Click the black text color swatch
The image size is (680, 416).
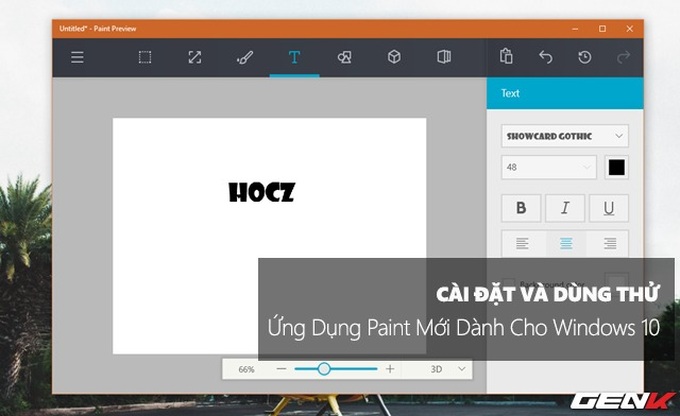pyautogui.click(x=617, y=167)
